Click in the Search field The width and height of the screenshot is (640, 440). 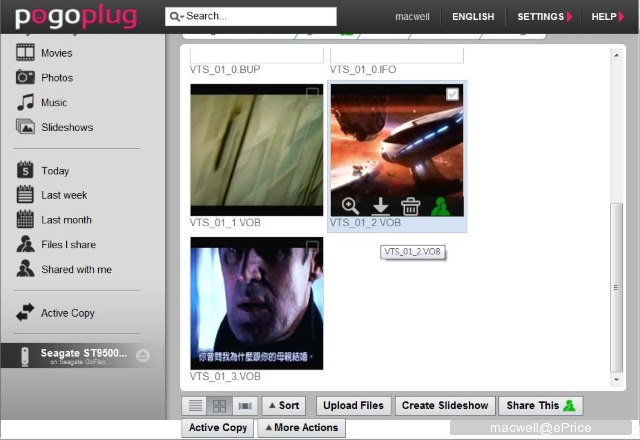[251, 16]
